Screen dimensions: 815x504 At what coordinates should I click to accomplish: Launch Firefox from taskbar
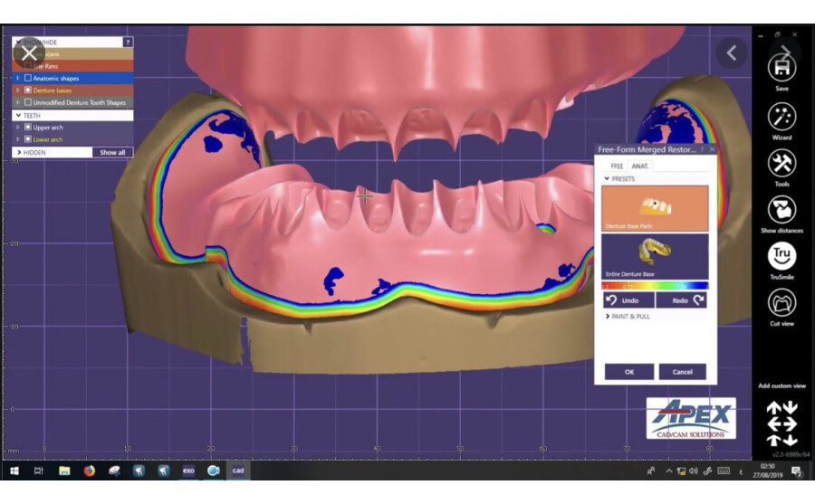[90, 471]
